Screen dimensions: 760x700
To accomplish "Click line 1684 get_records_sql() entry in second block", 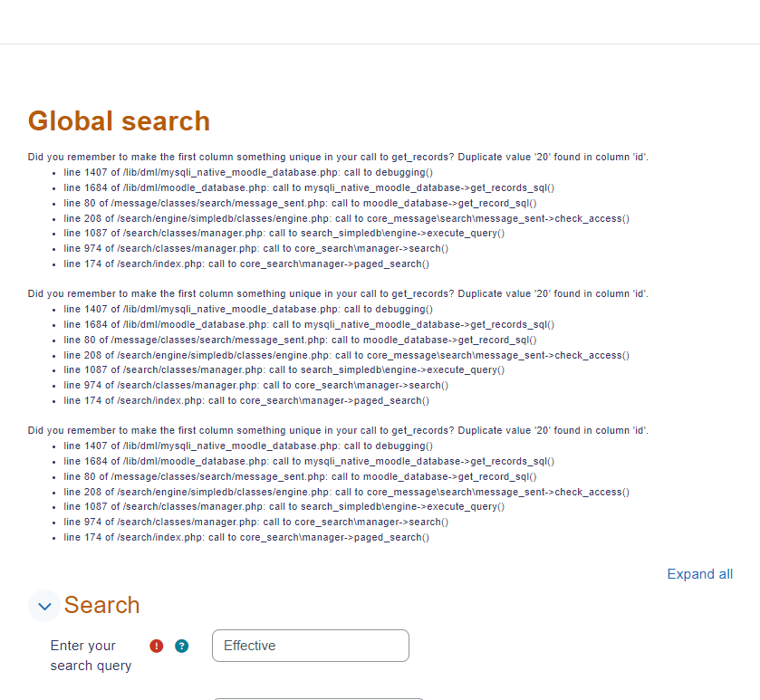I will click(x=309, y=324).
